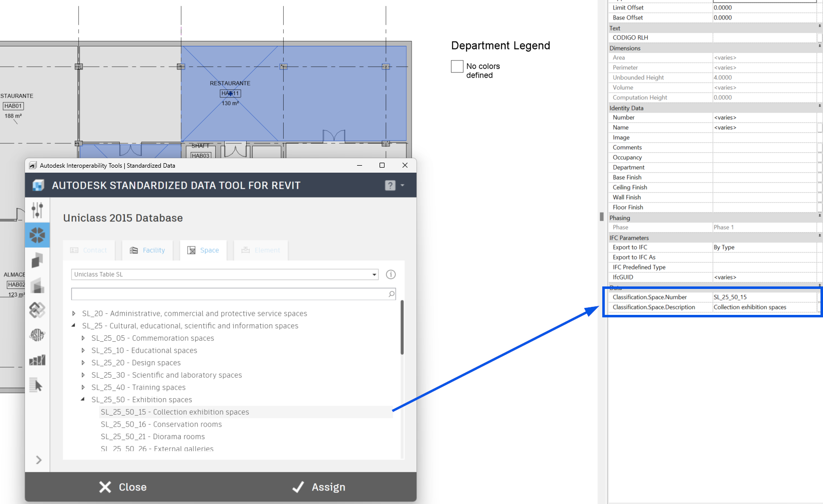Minimize the Standardized Data window
Image resolution: width=823 pixels, height=504 pixels.
[359, 165]
